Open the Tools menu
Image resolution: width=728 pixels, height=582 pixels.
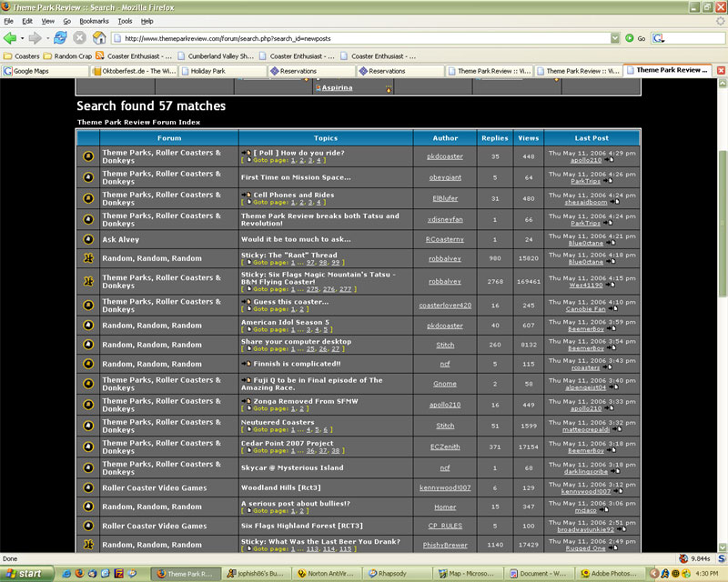coord(125,21)
